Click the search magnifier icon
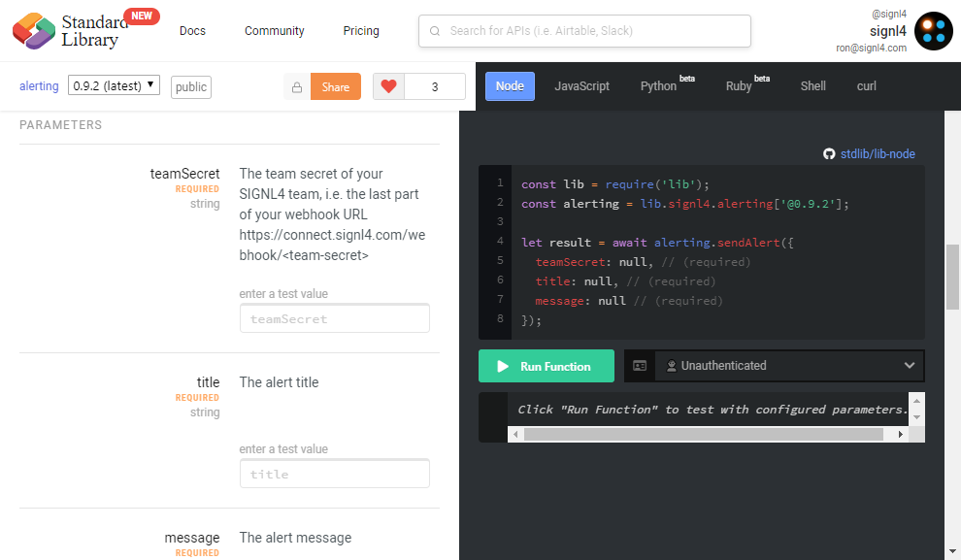 [435, 31]
